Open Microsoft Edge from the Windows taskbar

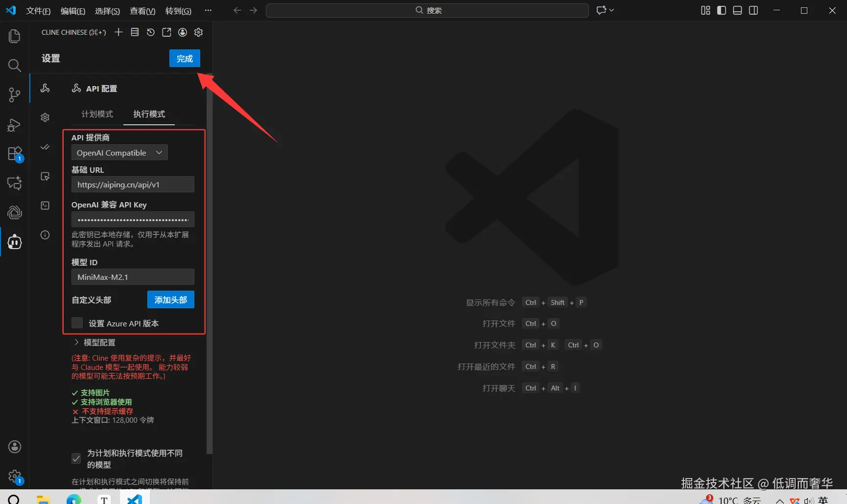(74, 499)
